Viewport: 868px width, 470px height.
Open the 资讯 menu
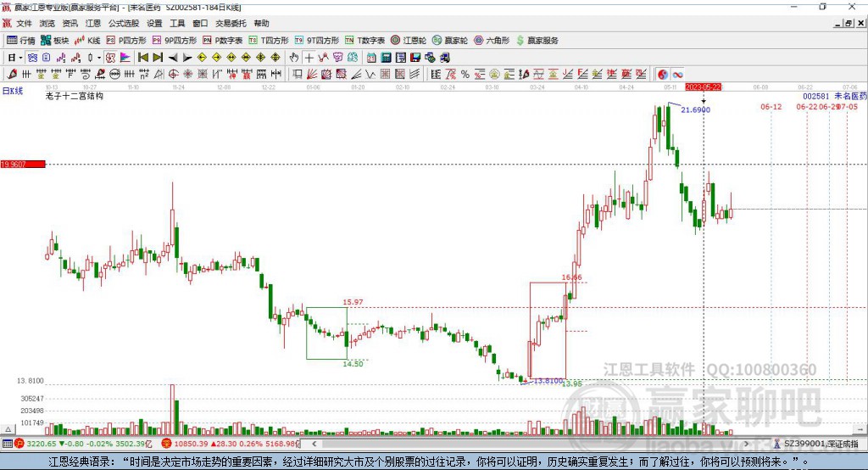tap(70, 23)
